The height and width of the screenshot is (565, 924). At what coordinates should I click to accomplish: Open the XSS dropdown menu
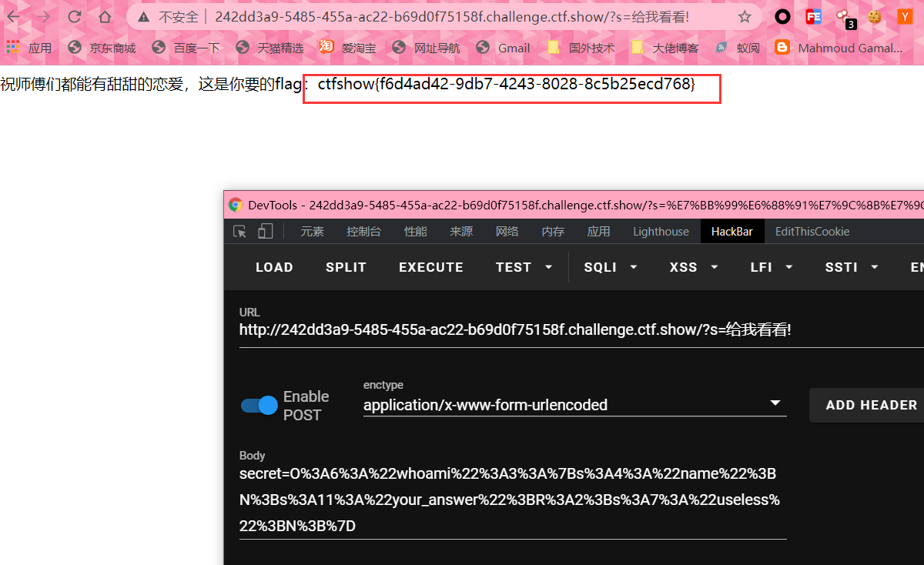coord(694,267)
